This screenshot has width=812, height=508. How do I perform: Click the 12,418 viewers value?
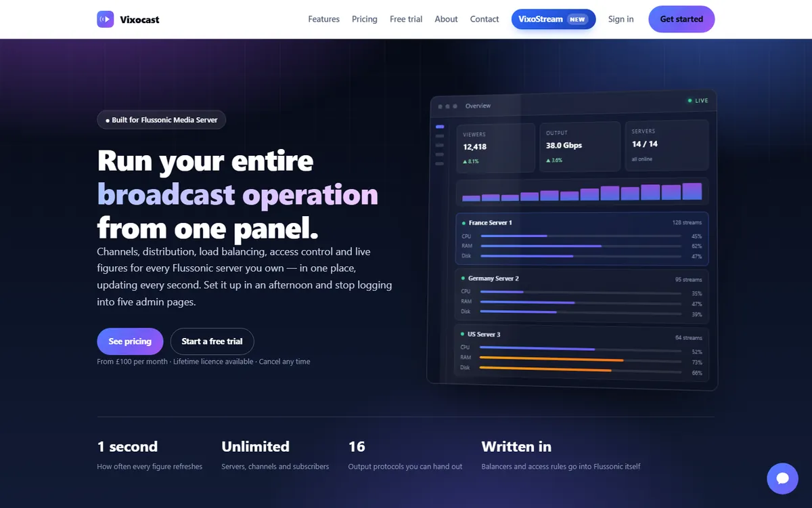[x=475, y=146]
